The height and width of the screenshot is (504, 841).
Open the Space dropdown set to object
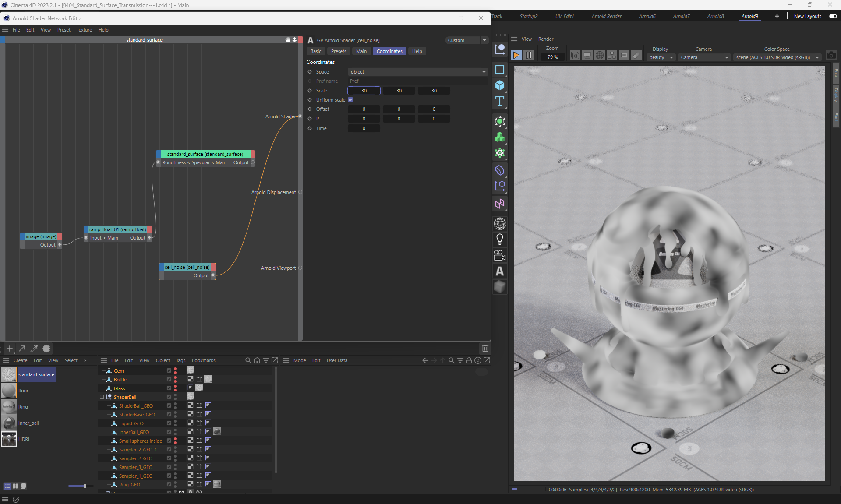pyautogui.click(x=417, y=72)
